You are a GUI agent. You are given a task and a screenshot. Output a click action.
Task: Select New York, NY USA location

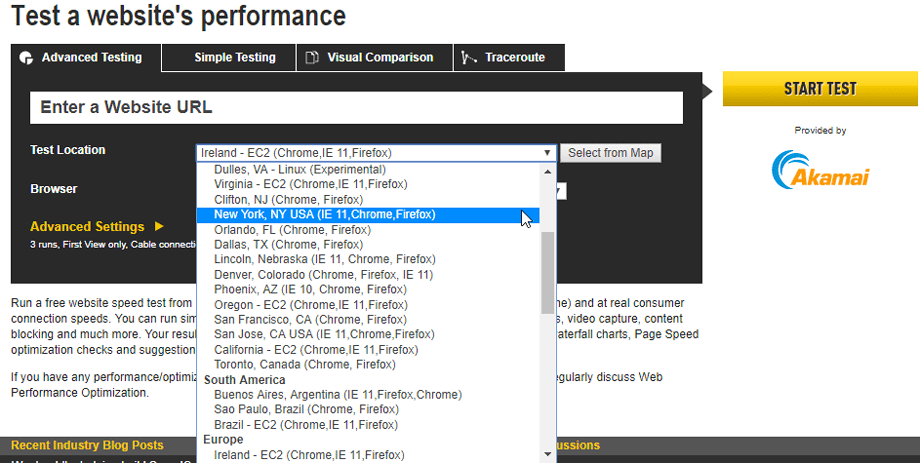tap(324, 214)
